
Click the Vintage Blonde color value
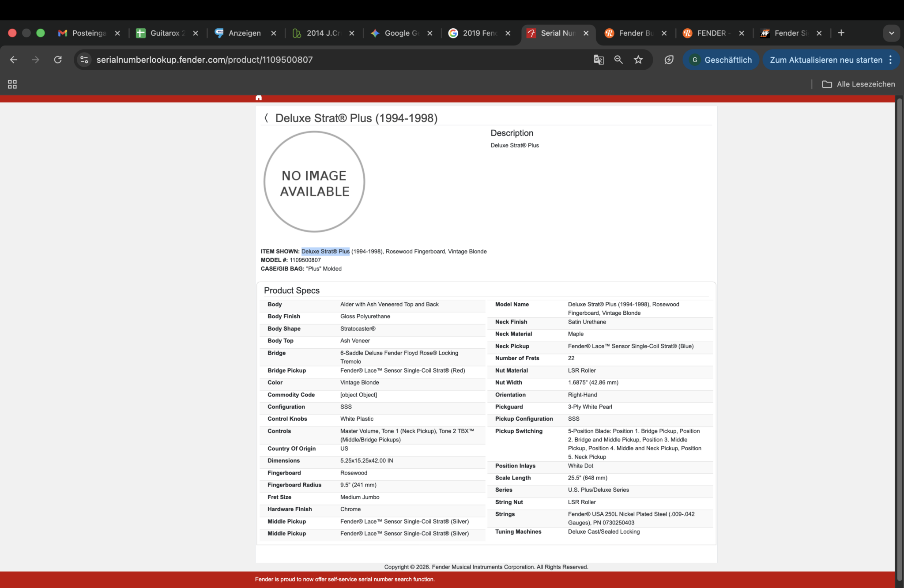359,383
